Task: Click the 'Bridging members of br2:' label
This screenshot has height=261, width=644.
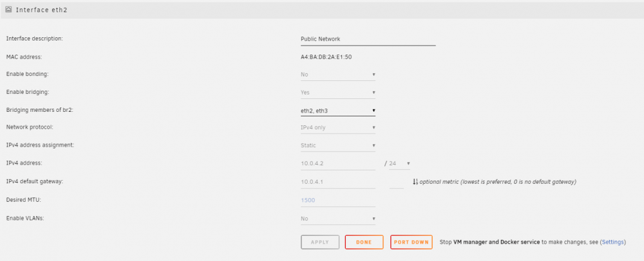Action: 39,110
